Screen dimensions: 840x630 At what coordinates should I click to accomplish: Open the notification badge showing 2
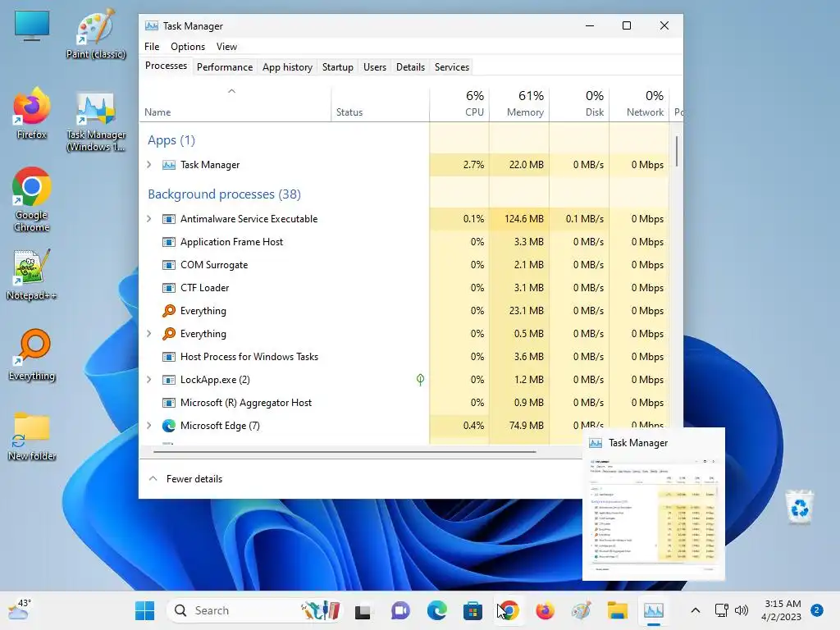coord(817,610)
